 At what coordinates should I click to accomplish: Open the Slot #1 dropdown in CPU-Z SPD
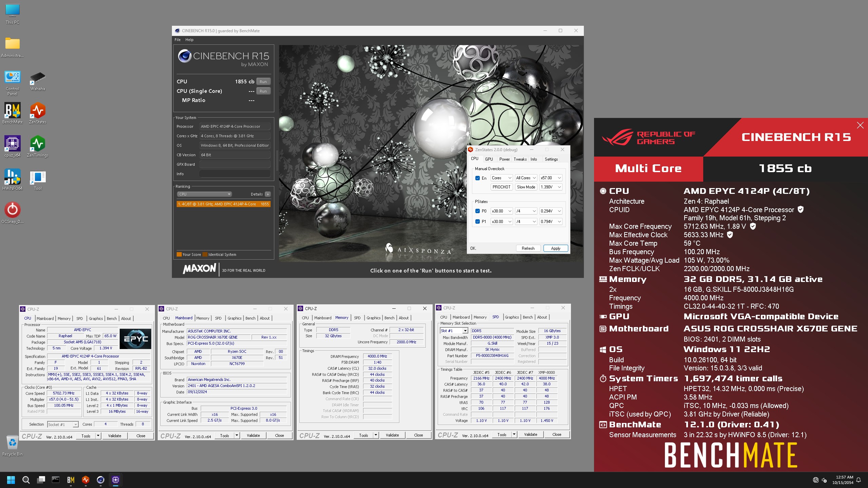(x=454, y=331)
